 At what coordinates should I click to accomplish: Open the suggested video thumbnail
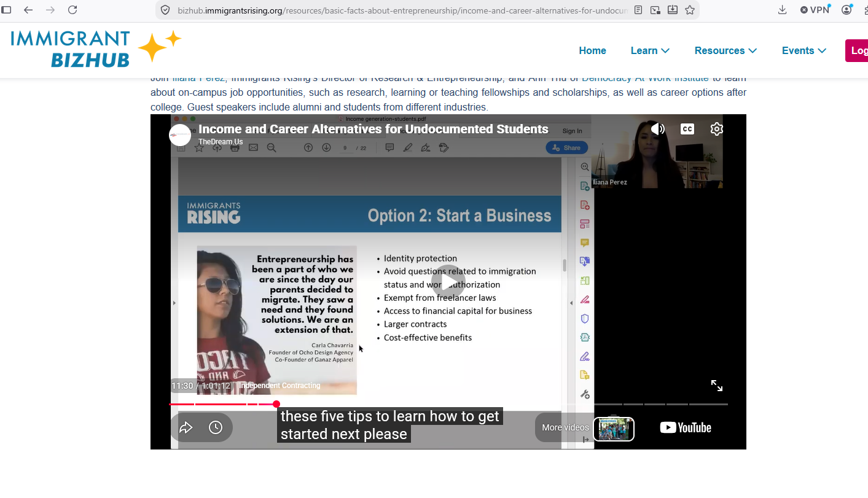[x=614, y=429]
